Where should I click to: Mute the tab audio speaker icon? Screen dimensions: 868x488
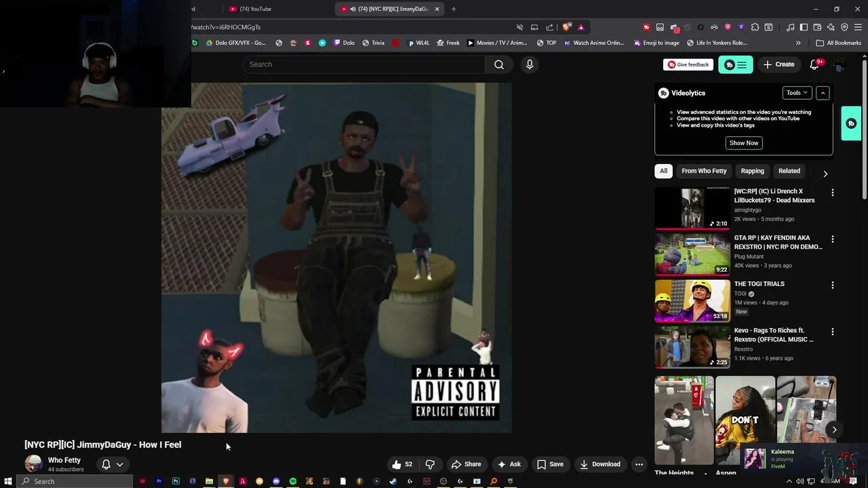tap(353, 9)
